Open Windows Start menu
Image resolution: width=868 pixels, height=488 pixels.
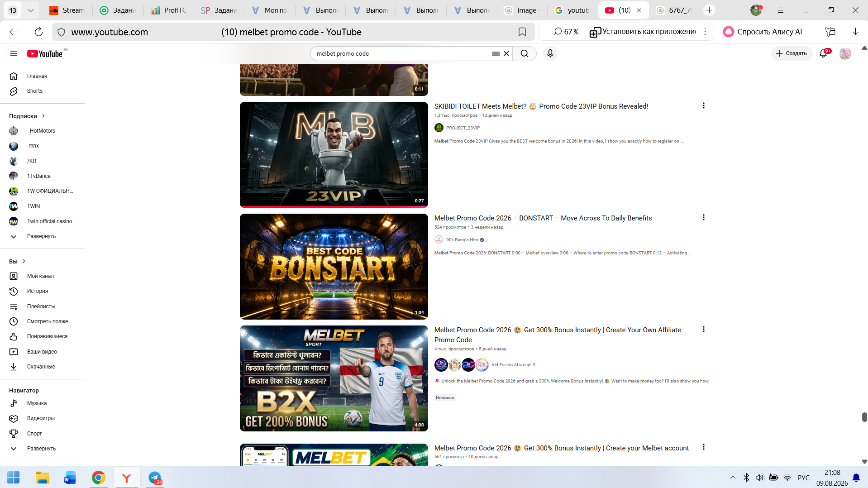(14, 478)
